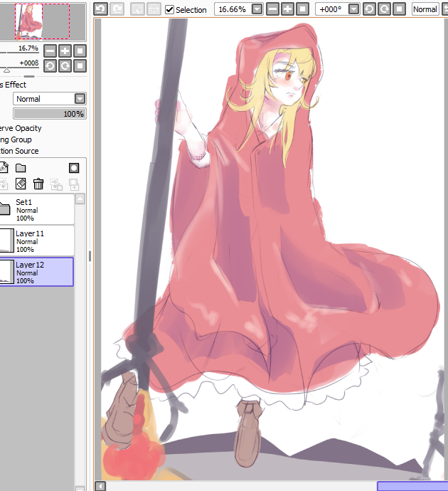Select Layer12 in the layer list

[37, 272]
